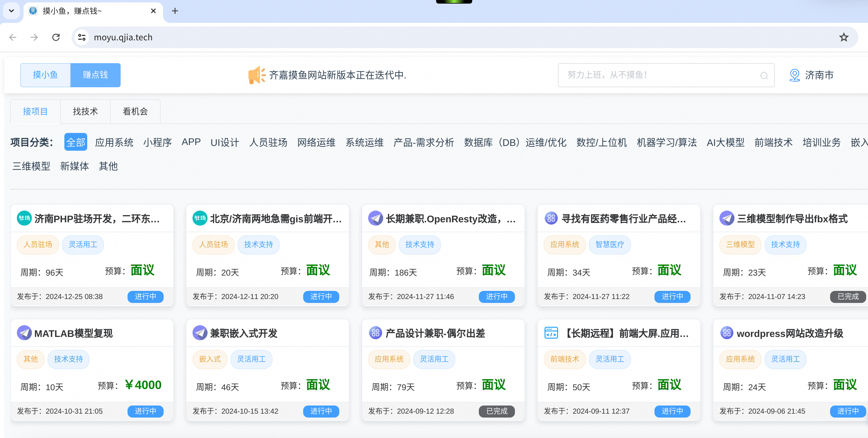Open the 看机会 tab

(135, 112)
